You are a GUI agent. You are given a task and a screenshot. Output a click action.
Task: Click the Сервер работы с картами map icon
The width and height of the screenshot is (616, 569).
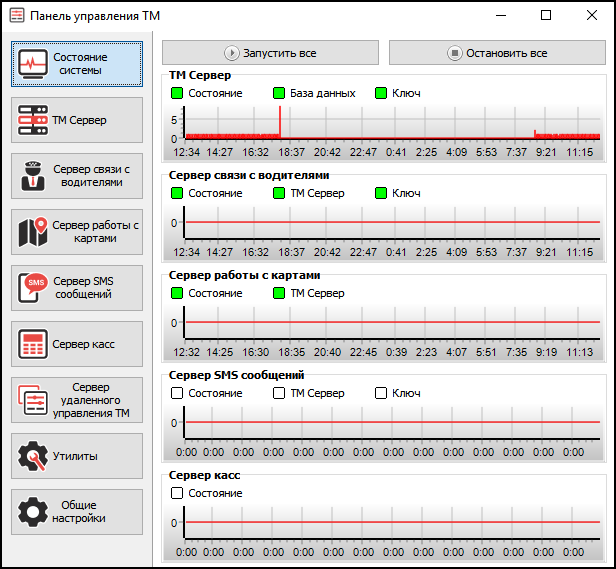click(x=34, y=232)
